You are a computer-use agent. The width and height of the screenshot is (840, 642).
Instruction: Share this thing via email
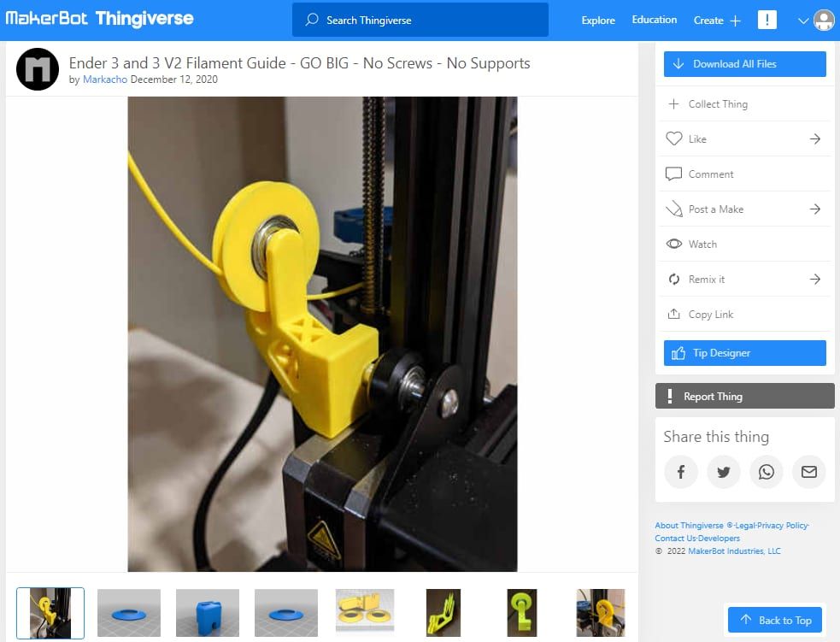coord(809,471)
